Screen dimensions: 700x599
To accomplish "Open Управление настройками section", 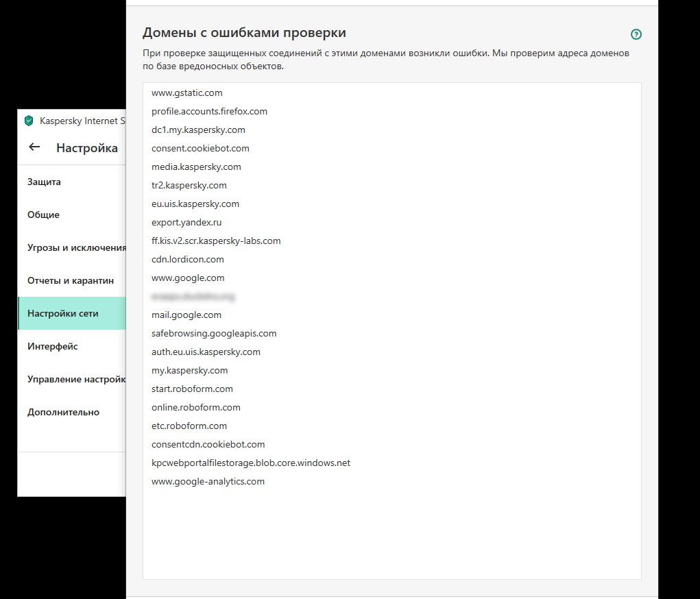I will point(72,380).
